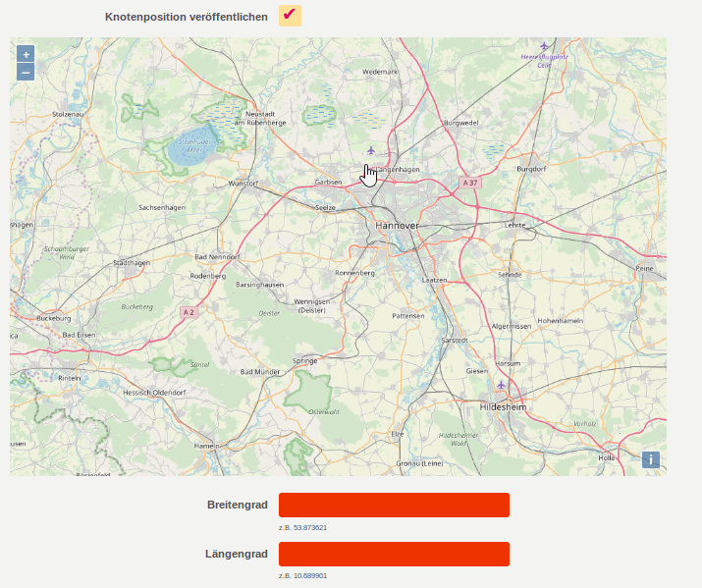
Task: Click the Bad Nenndorf label on map
Action: pyautogui.click(x=217, y=257)
